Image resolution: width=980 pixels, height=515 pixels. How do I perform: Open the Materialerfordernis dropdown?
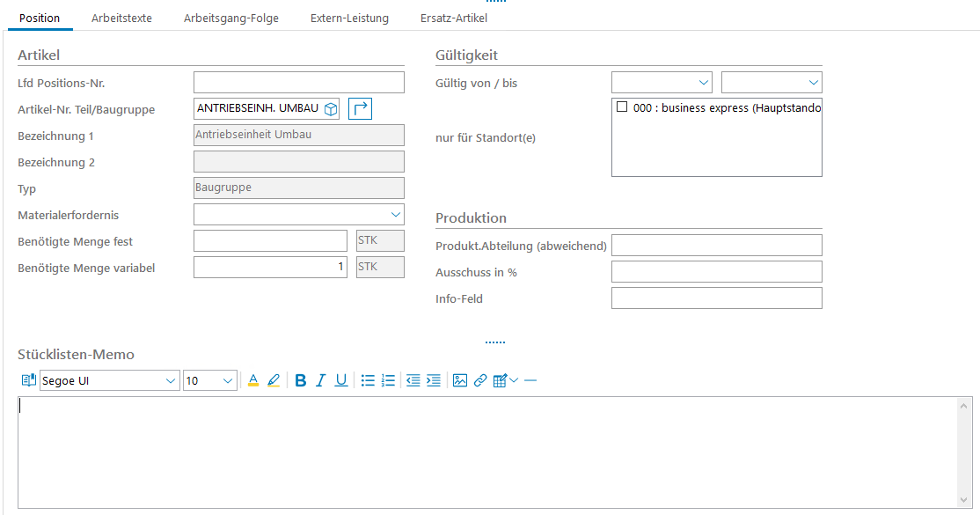coord(395,214)
